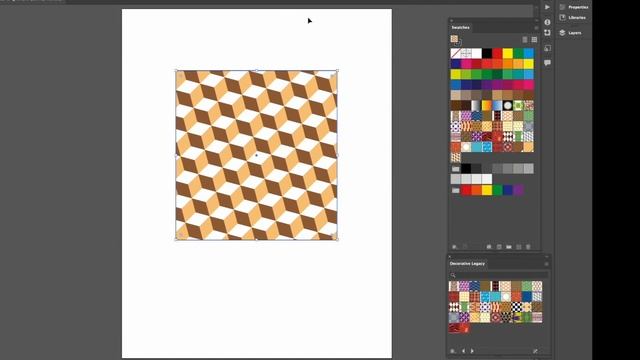Click the play-arrow Actions icon in dock
The image size is (640, 360).
547,7
